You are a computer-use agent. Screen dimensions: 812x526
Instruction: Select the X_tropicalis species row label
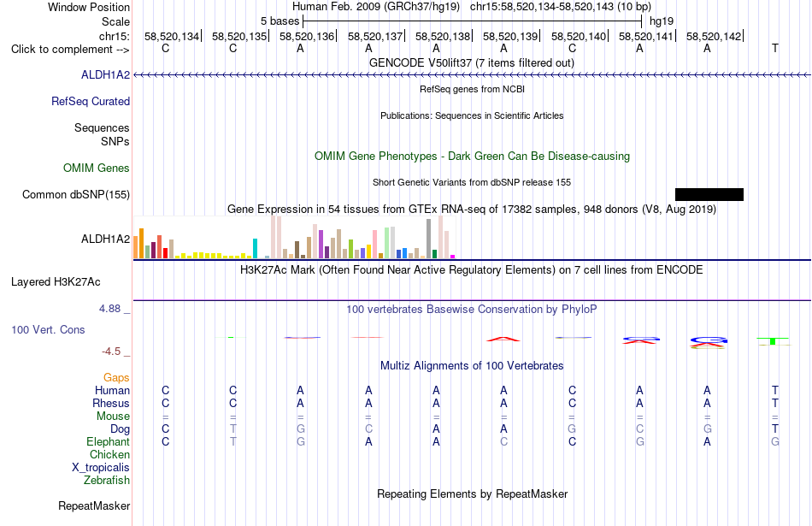101,468
